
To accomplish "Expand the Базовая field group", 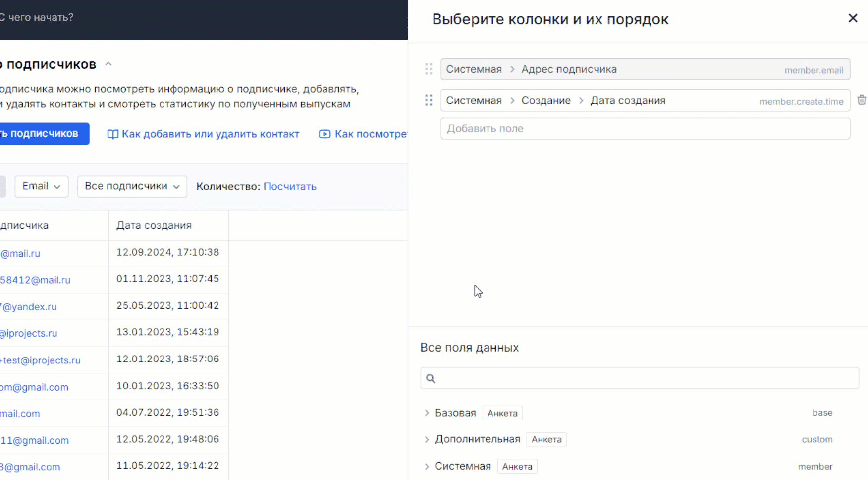I will pos(427,413).
